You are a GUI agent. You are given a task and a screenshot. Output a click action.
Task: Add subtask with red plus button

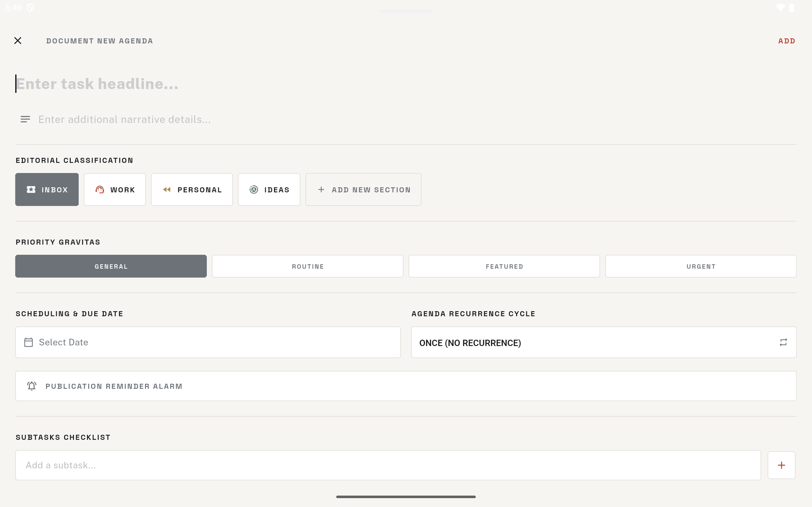tap(781, 465)
